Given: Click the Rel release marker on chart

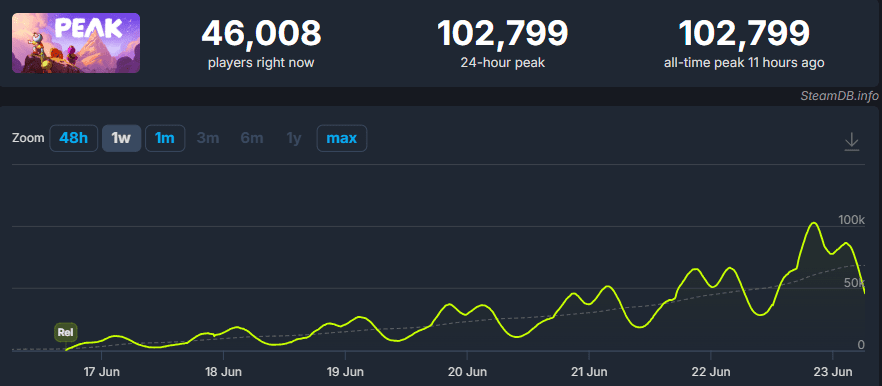Looking at the screenshot, I should click(x=65, y=333).
